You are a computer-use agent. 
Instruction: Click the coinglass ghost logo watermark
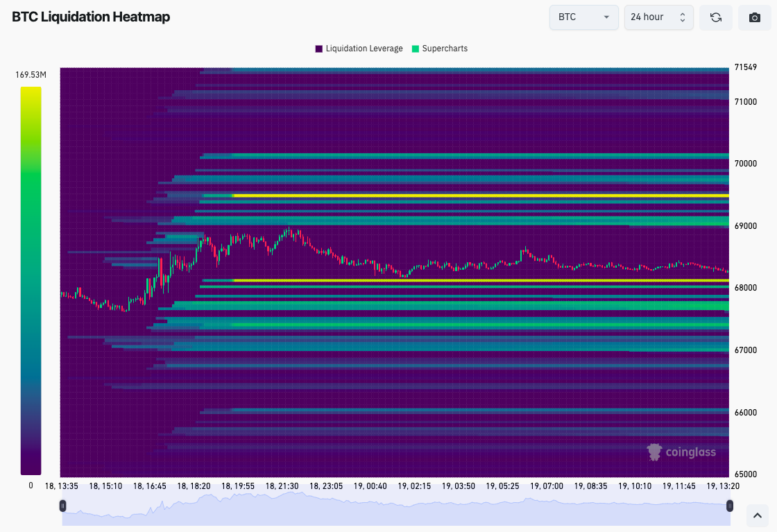(653, 452)
